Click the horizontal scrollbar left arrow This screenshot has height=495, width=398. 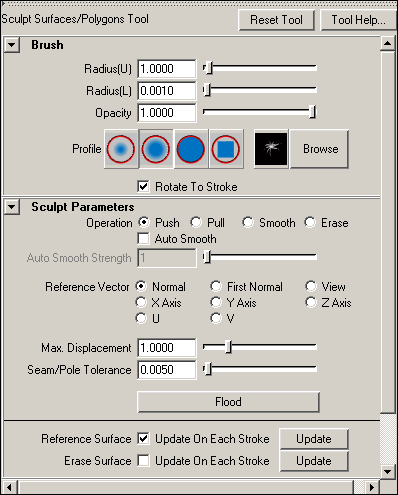pyautogui.click(x=9, y=487)
